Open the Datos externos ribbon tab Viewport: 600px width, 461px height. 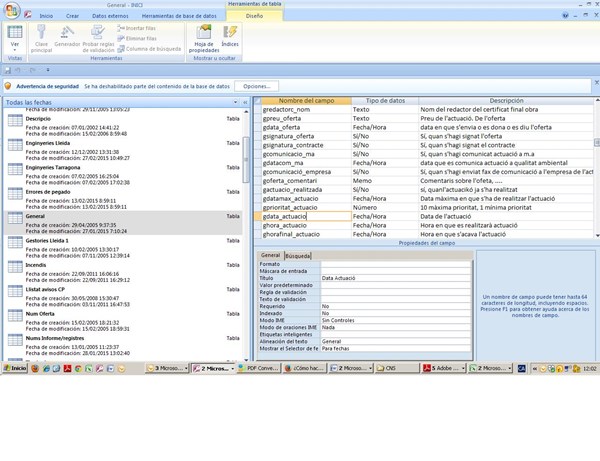point(110,17)
